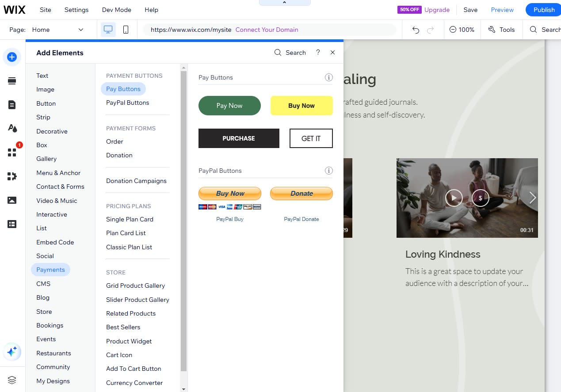561x392 pixels.
Task: Select Gallery category
Action: pos(46,159)
